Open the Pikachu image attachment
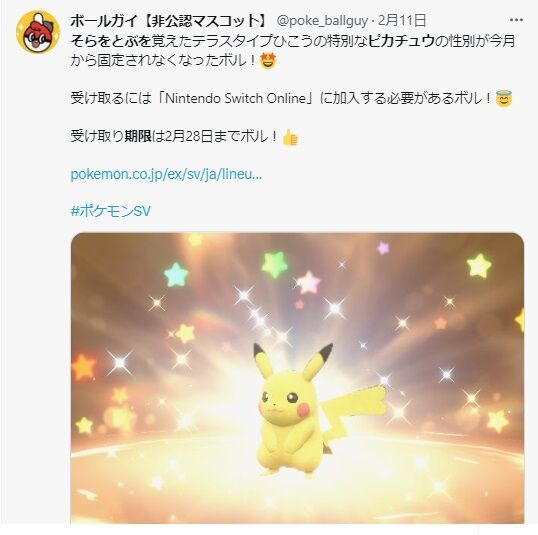538x535 pixels. pyautogui.click(x=297, y=378)
